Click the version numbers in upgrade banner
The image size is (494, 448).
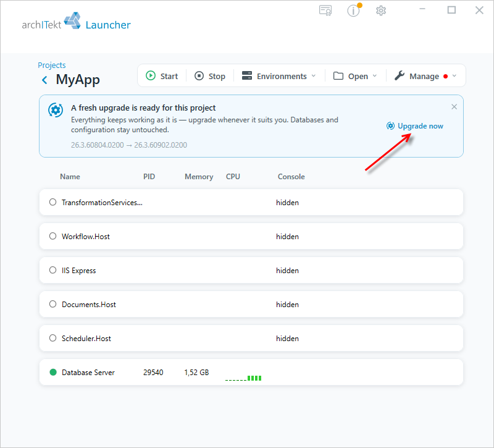tap(129, 145)
